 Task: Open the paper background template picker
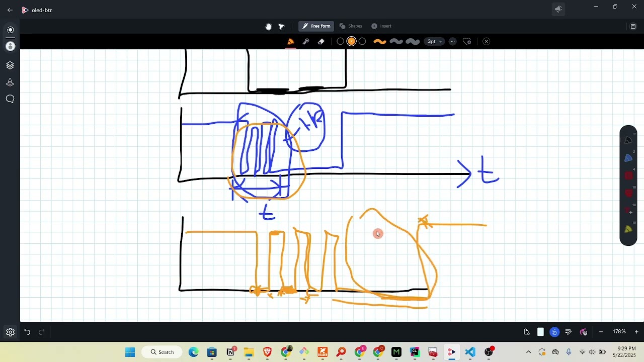pyautogui.click(x=540, y=332)
